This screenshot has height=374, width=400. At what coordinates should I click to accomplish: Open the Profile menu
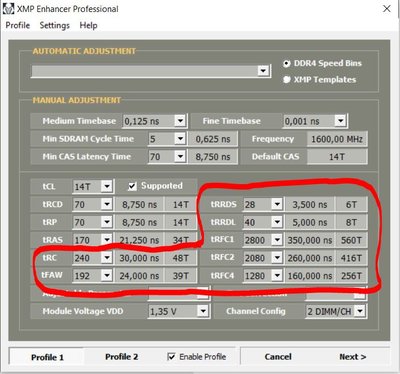pyautogui.click(x=18, y=25)
